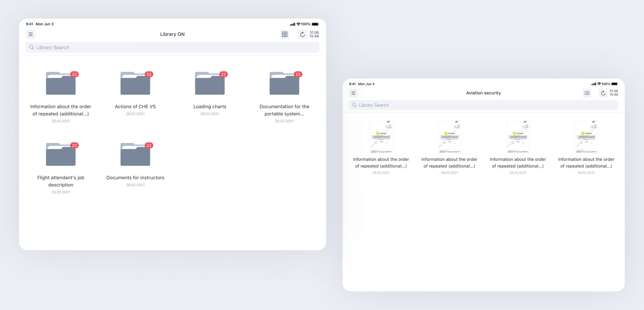Open the Loading charts folder
644x310 pixels.
[x=210, y=84]
